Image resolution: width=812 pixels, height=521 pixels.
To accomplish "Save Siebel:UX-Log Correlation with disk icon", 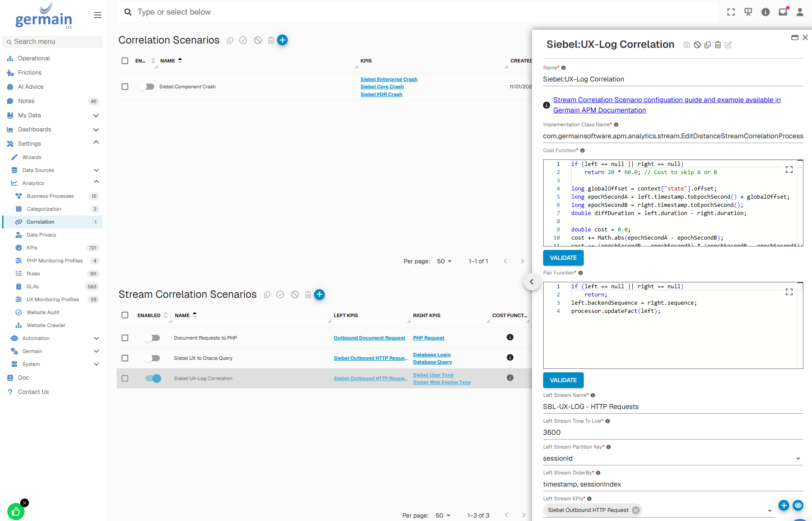I will [687, 45].
